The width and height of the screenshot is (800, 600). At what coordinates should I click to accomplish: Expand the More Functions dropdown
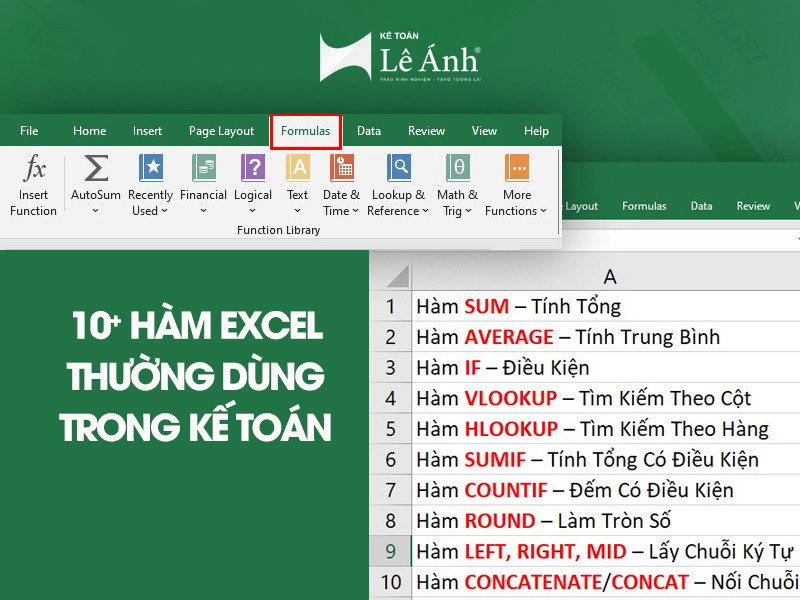click(543, 211)
